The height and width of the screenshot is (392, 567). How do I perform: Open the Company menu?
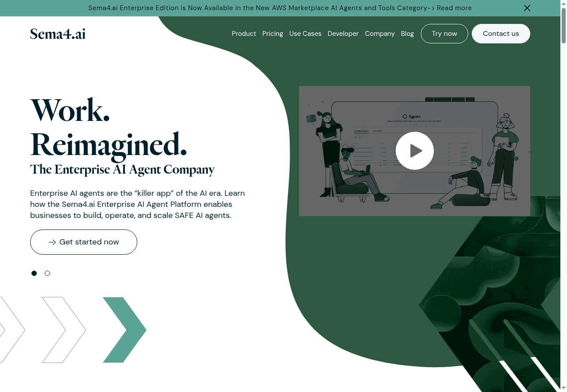click(380, 34)
